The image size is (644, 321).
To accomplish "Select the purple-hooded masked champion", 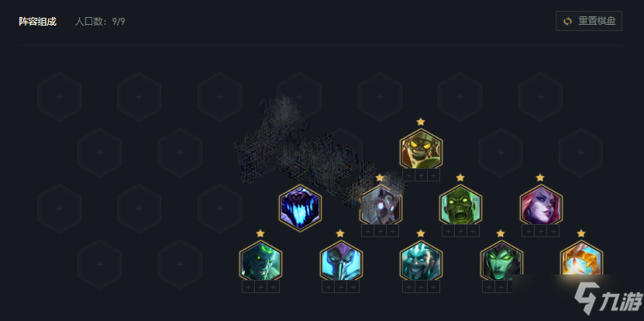I will tap(340, 261).
